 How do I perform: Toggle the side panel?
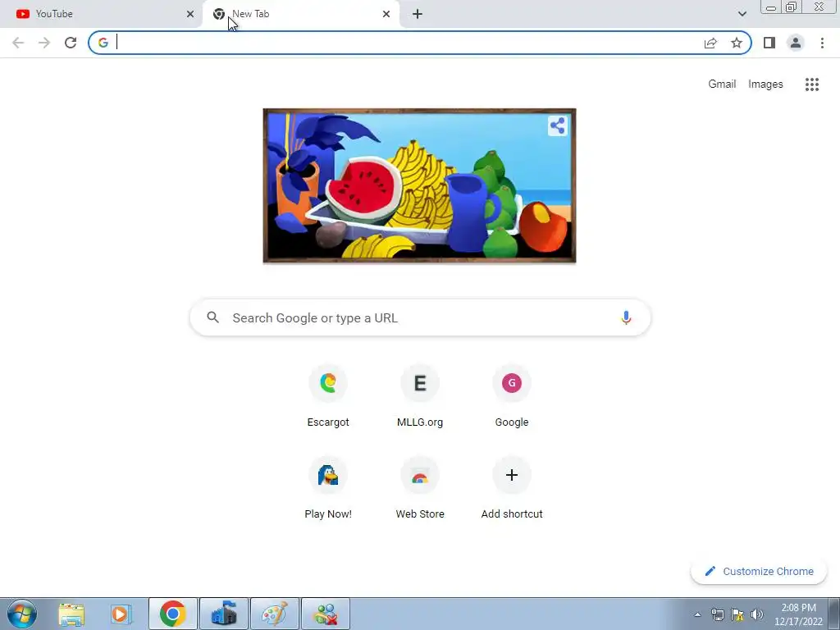coord(769,43)
